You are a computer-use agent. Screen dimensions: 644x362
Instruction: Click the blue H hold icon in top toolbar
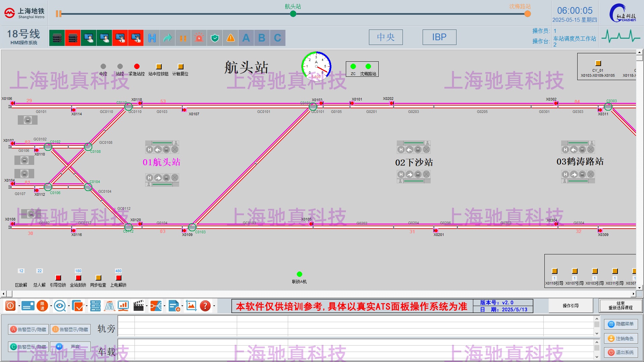pyautogui.click(x=152, y=38)
